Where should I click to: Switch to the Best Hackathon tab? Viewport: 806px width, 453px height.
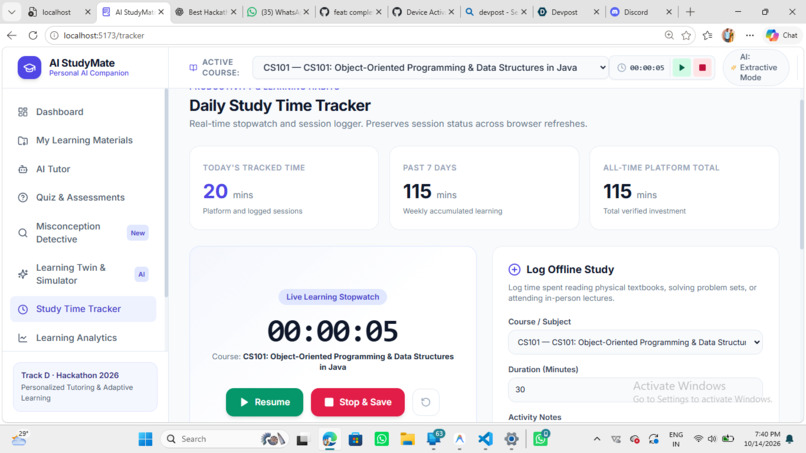pyautogui.click(x=206, y=12)
